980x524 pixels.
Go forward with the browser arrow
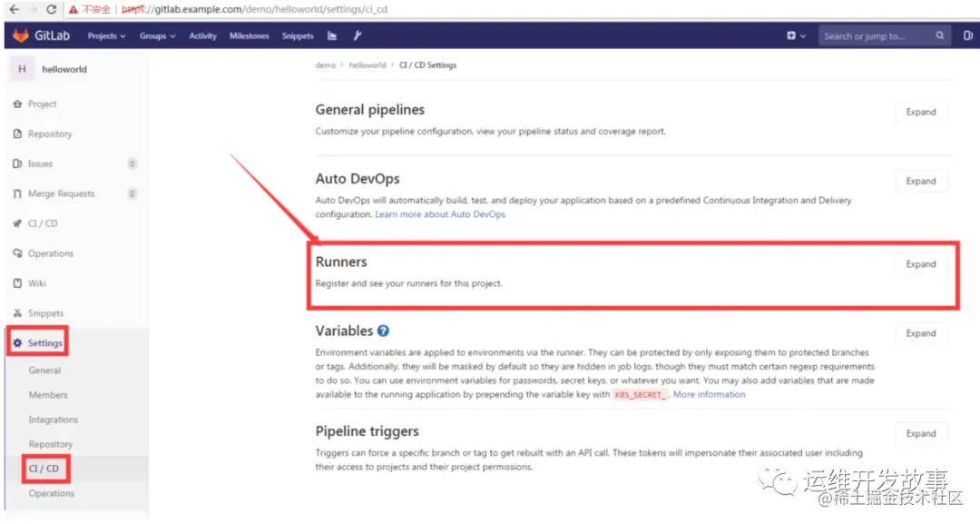click(x=33, y=9)
